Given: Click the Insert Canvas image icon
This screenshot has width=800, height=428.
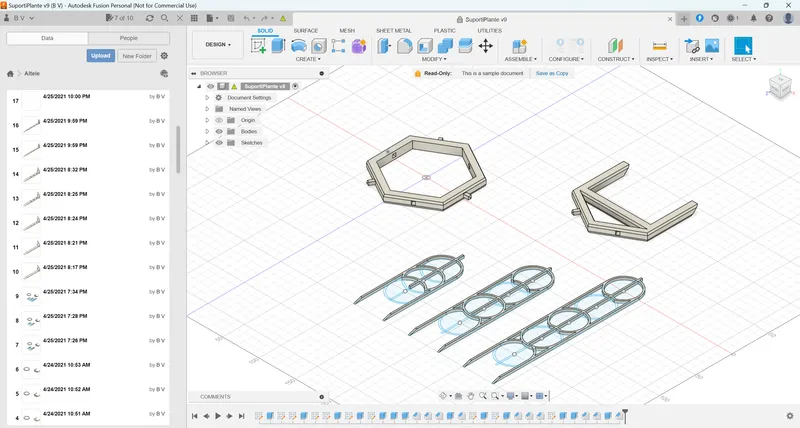Looking at the screenshot, I should [712, 46].
